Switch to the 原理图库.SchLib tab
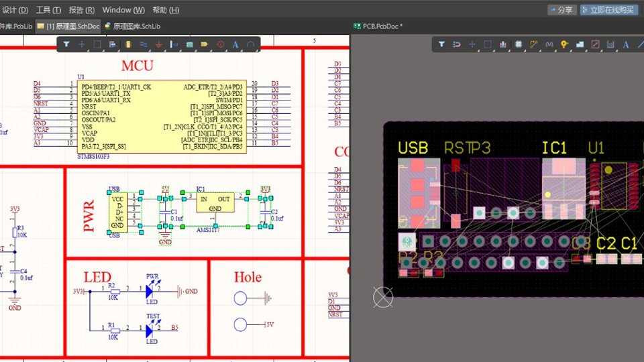 click(x=132, y=26)
